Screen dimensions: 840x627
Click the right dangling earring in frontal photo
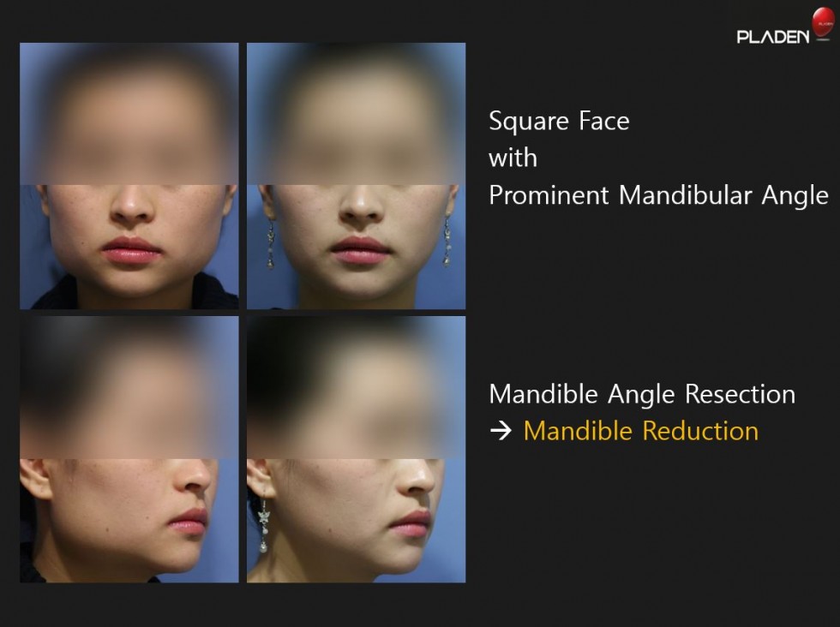point(447,242)
